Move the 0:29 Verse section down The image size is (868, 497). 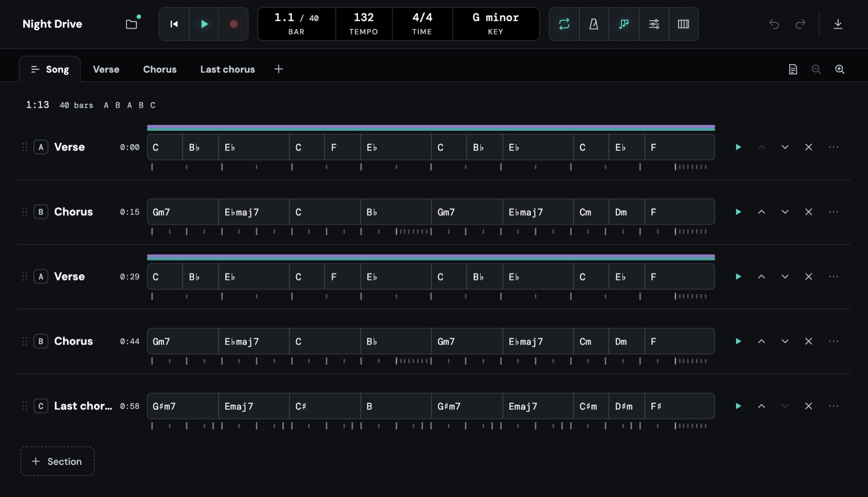tap(785, 277)
